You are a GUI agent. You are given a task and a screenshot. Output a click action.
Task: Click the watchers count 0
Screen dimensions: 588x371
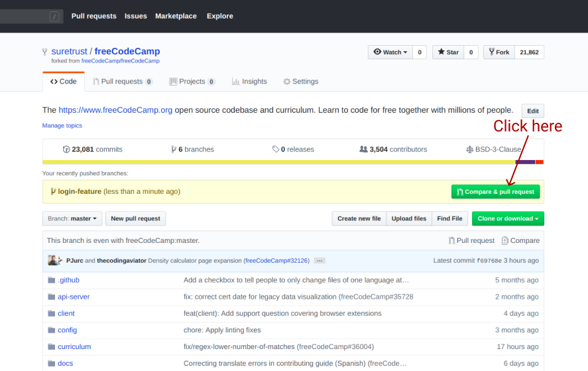click(420, 52)
